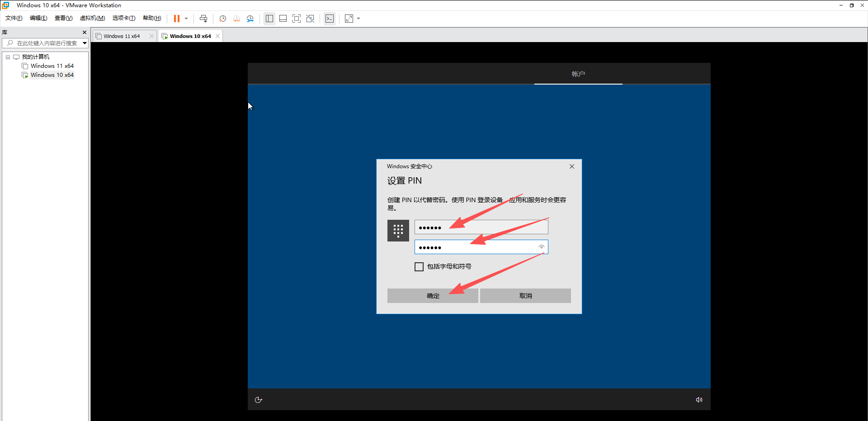Click the volume speaker icon

pyautogui.click(x=699, y=400)
